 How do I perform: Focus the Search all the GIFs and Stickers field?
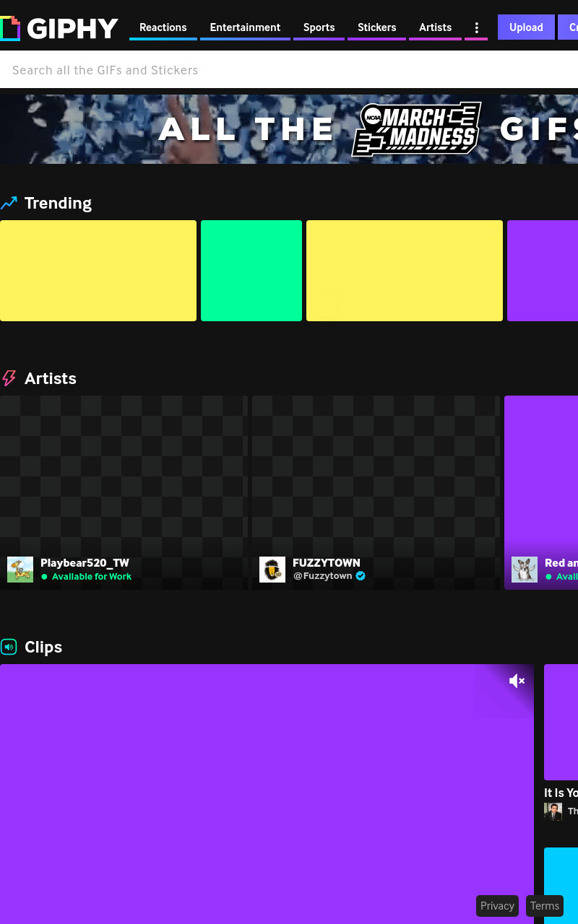(x=289, y=70)
